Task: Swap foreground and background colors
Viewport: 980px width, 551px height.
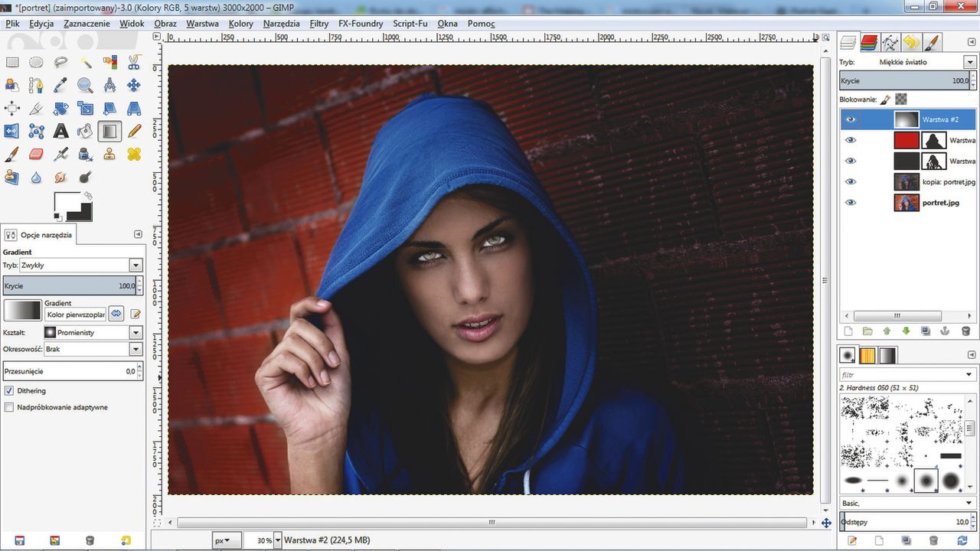Action: [x=88, y=196]
